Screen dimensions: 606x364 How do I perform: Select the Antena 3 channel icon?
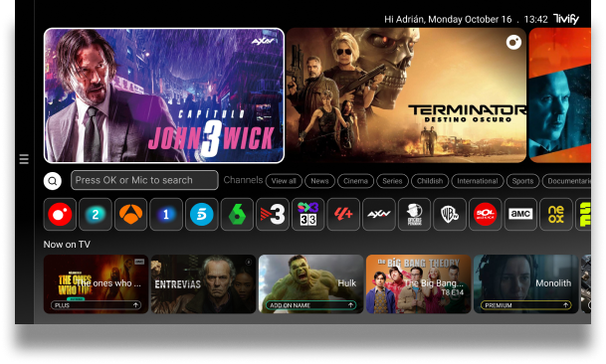tap(131, 215)
